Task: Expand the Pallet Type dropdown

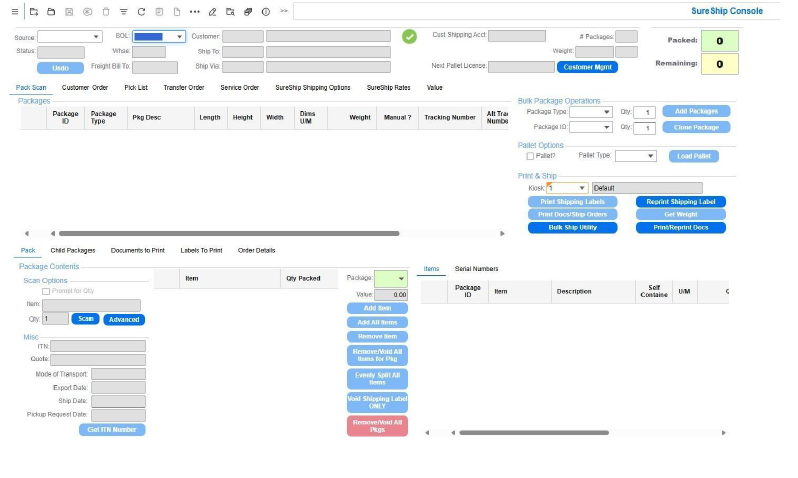Action: coord(636,156)
